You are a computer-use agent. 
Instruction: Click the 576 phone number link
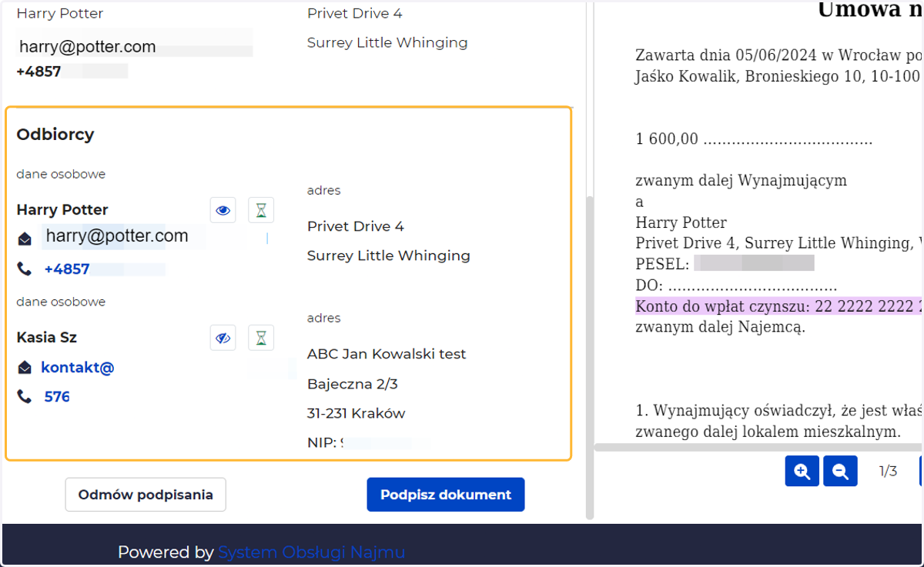pyautogui.click(x=57, y=397)
